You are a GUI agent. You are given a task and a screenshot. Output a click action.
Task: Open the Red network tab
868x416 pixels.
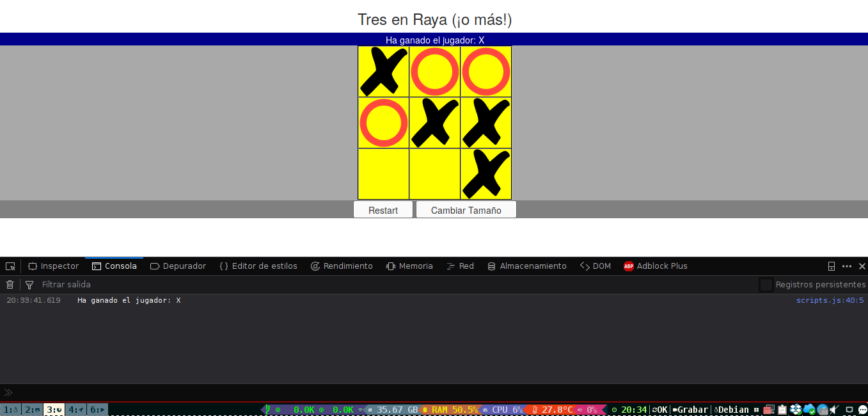[460, 266]
